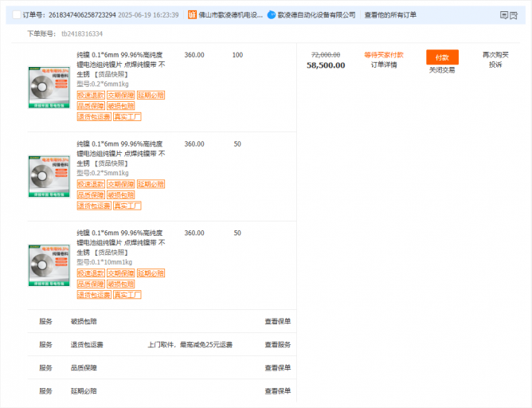Open 订单详情 link
Image resolution: width=532 pixels, height=408 pixels.
pos(384,65)
